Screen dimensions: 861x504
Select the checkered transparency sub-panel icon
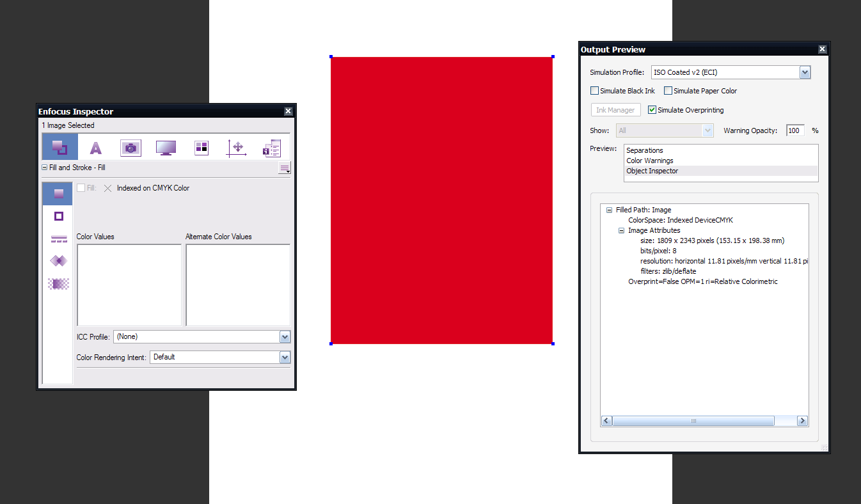click(x=59, y=283)
